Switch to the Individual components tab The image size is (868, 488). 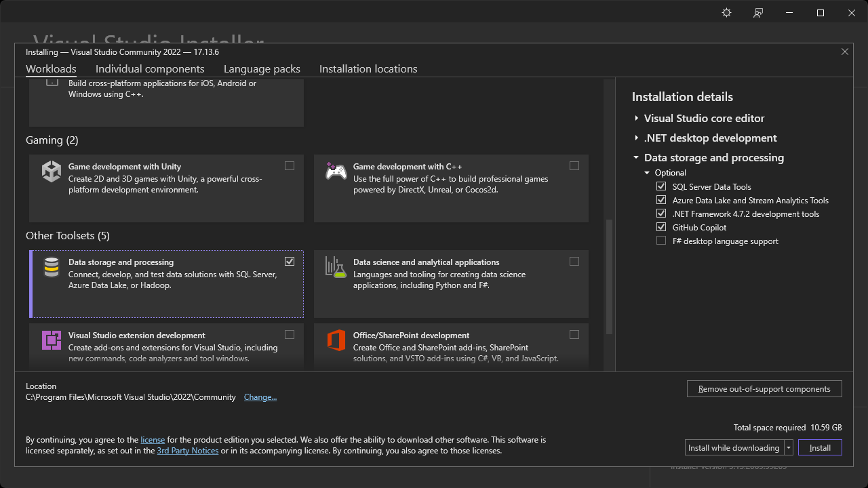pos(150,68)
